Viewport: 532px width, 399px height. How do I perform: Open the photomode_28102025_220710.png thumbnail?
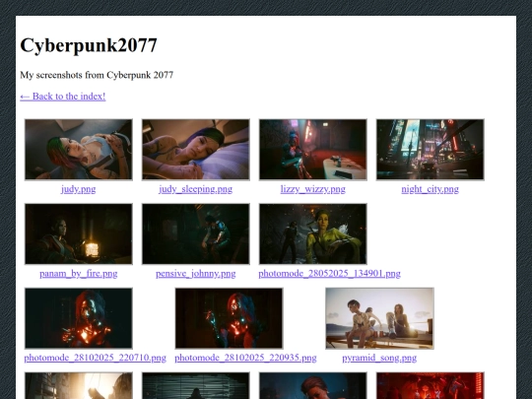click(79, 318)
